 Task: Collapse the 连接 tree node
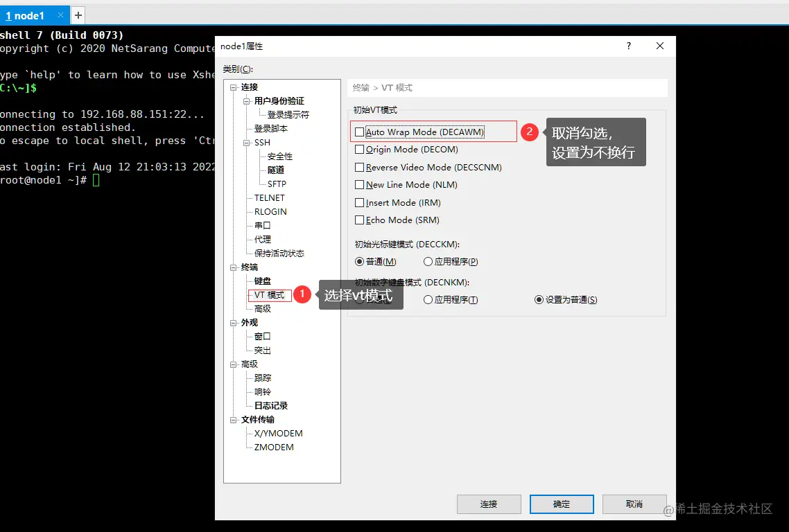pos(234,87)
